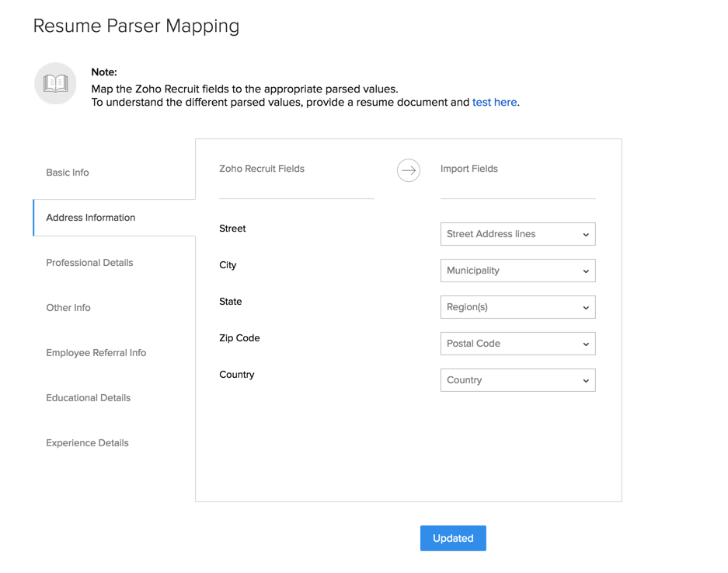Open the Professional Details tab

coord(89,263)
